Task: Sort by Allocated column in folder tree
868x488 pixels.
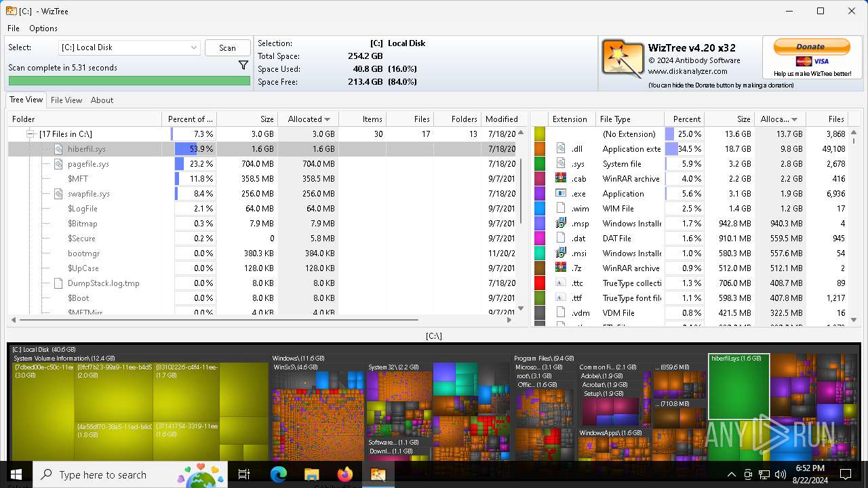Action: click(308, 119)
